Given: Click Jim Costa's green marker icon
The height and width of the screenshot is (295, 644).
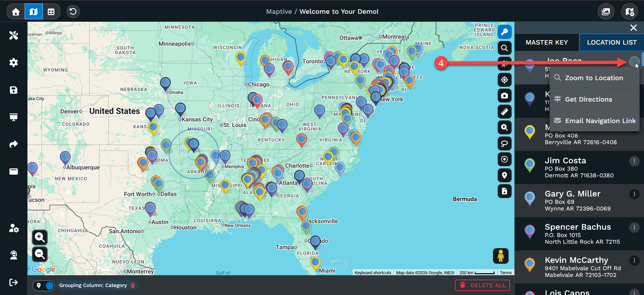Looking at the screenshot, I should coord(530,165).
